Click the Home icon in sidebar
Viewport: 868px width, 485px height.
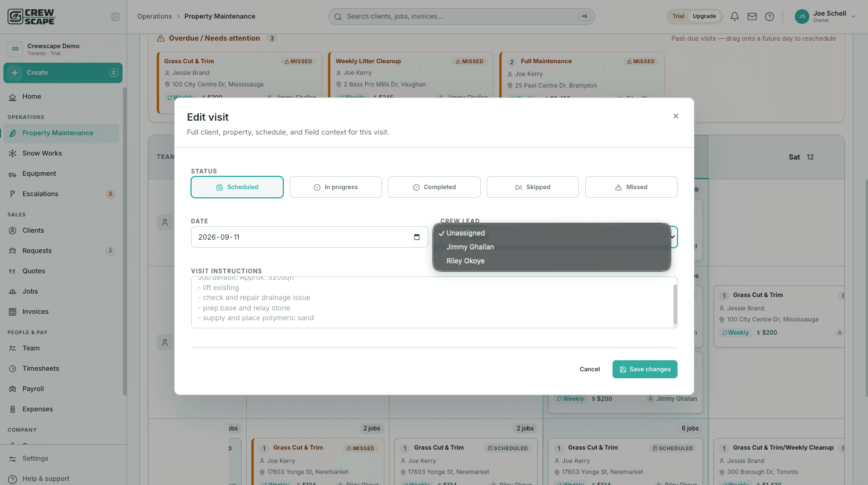(12, 97)
